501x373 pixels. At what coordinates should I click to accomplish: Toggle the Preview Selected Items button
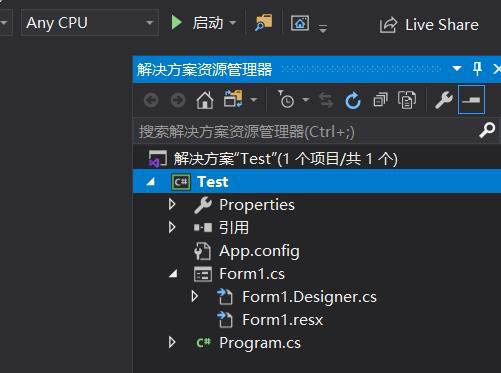471,100
